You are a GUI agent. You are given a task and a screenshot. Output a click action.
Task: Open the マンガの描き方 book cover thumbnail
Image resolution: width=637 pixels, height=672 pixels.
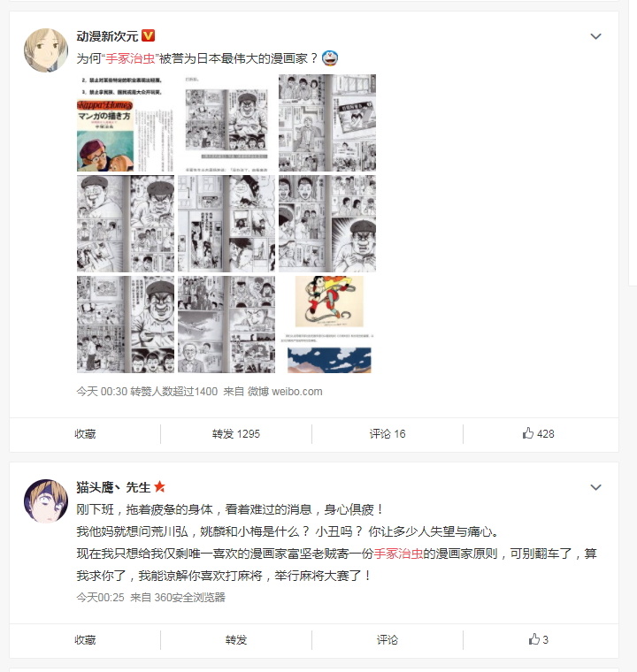[126, 123]
